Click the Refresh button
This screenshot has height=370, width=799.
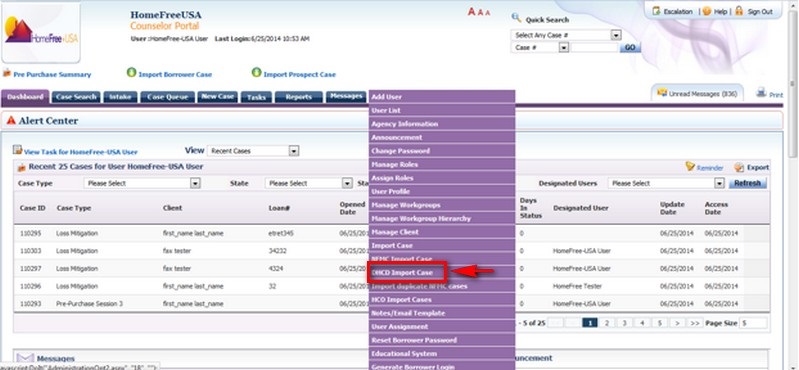(748, 183)
